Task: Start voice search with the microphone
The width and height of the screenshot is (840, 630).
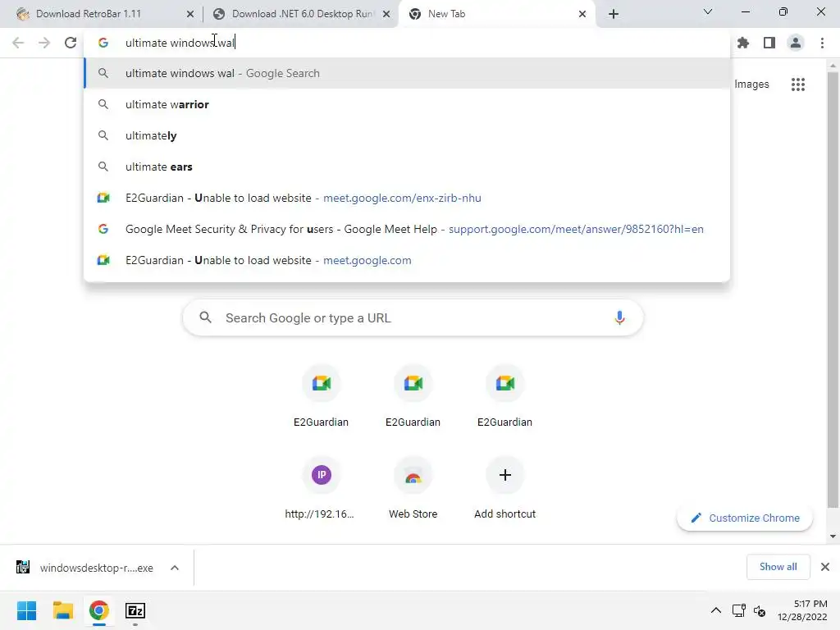Action: click(x=619, y=317)
